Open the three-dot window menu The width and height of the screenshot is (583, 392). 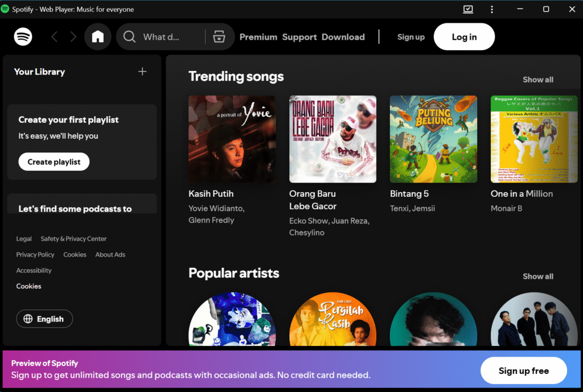(492, 9)
